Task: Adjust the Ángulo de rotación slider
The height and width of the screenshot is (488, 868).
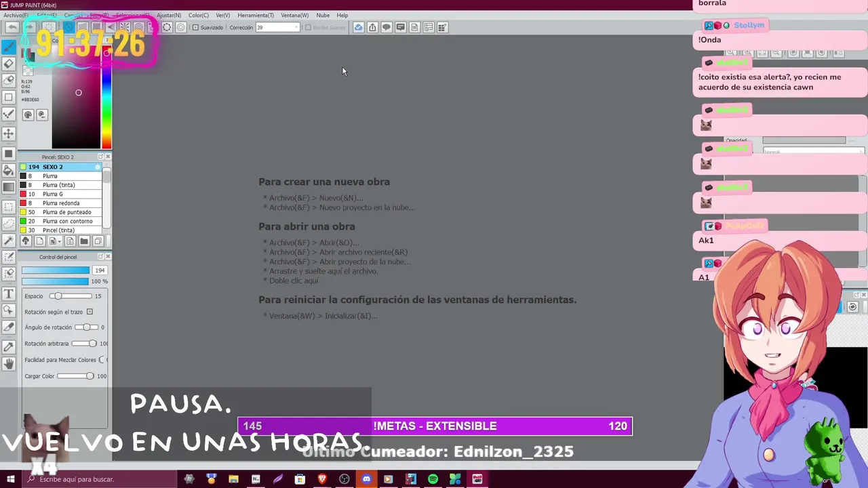Action: [x=86, y=327]
